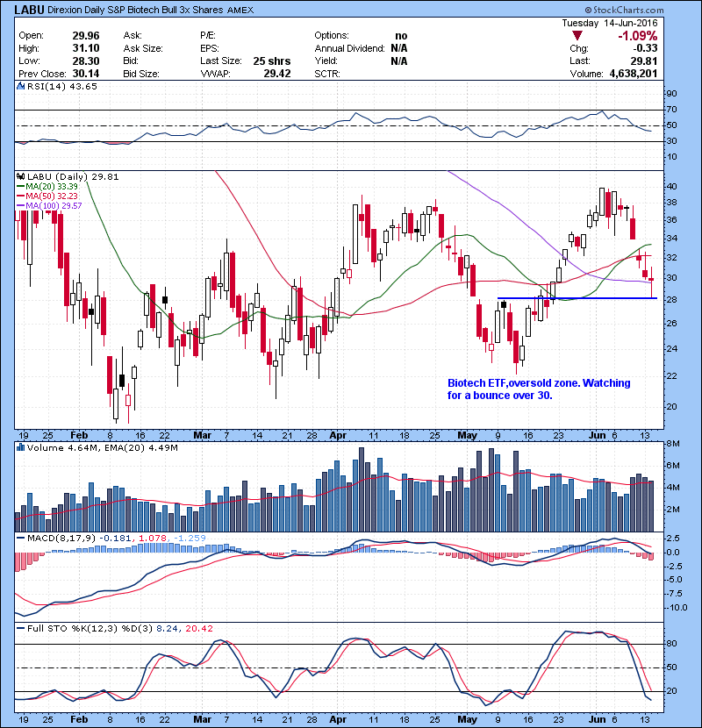Click the 'P/E:' label
The height and width of the screenshot is (728, 702).
coord(208,36)
